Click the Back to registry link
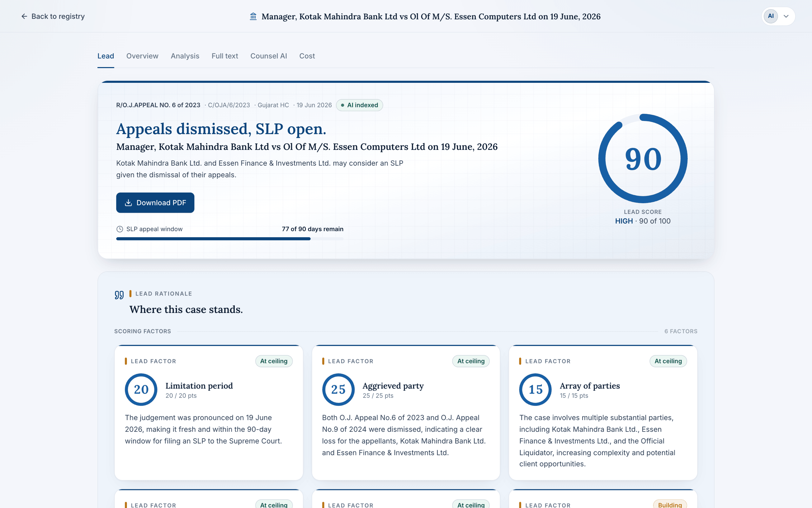 (53, 16)
